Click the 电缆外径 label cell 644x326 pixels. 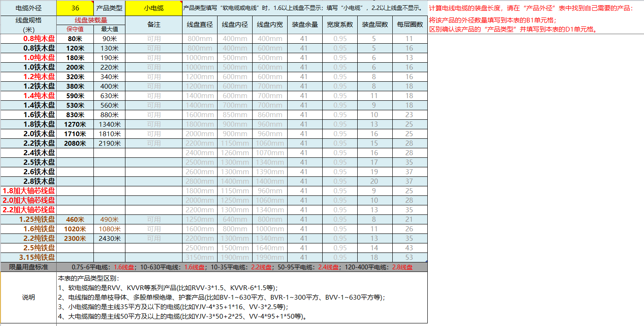[x=29, y=8]
